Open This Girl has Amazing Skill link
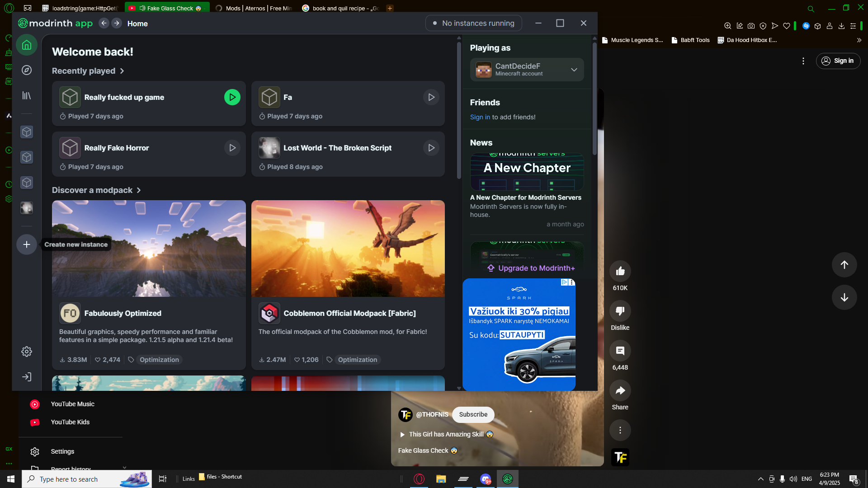The image size is (868, 488). tap(446, 434)
